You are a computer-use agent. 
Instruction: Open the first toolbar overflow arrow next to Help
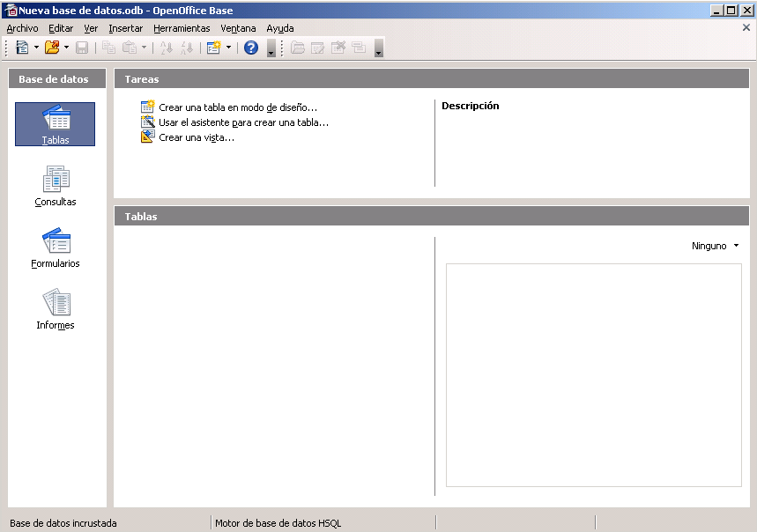(271, 48)
